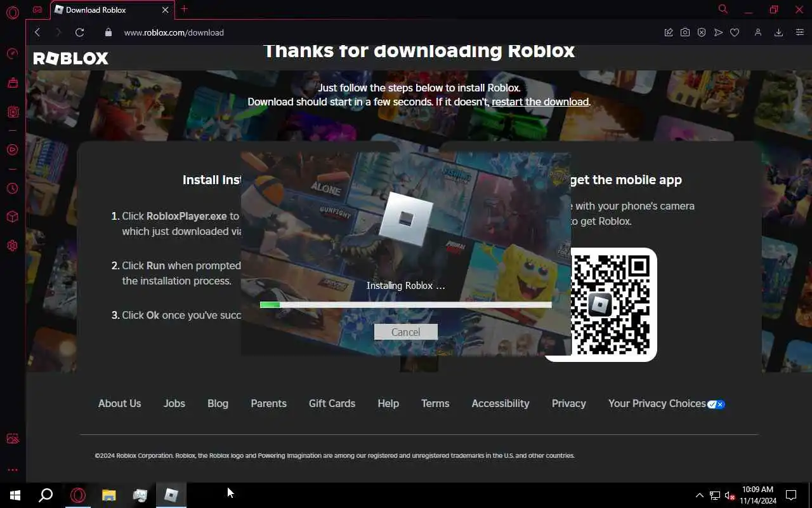Open the Opera GX main menu logo
The image size is (812, 508).
pos(12,12)
